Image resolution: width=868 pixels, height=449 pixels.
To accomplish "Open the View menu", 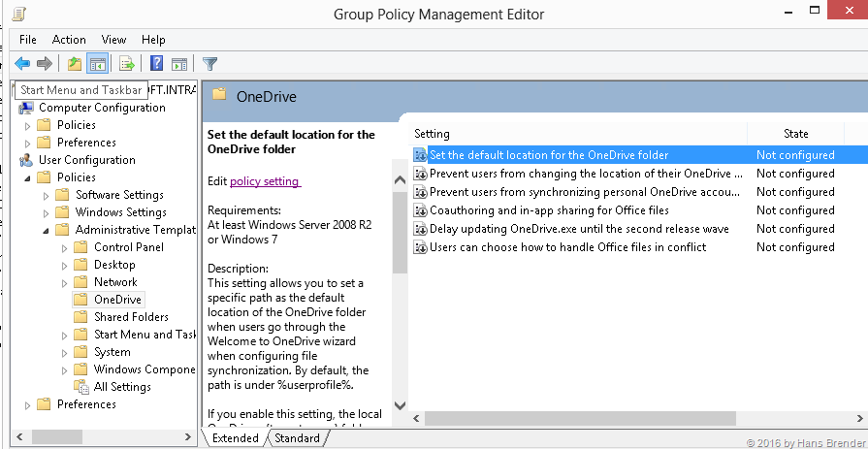I will 114,40.
